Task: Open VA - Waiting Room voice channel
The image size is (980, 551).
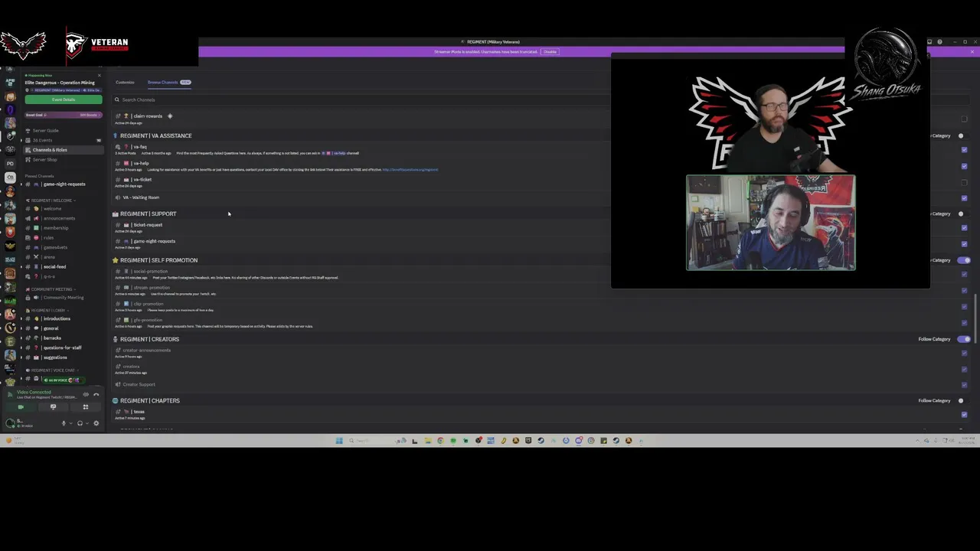Action: 141,197
